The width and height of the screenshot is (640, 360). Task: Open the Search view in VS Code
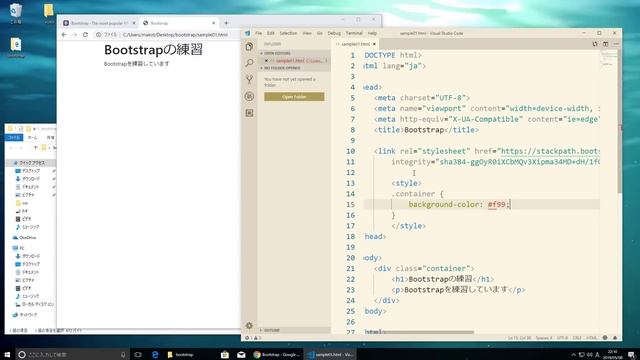(x=249, y=63)
